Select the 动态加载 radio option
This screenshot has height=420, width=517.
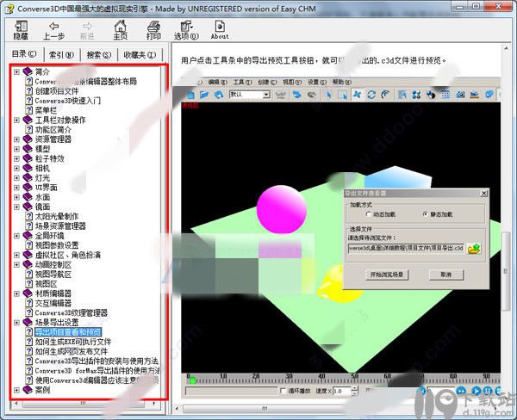coord(369,214)
